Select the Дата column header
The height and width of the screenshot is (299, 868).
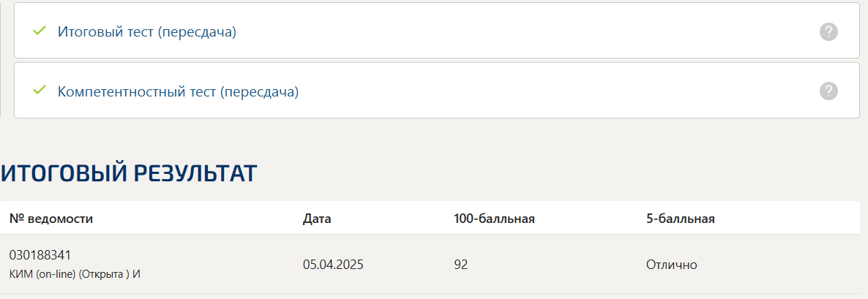coord(317,219)
